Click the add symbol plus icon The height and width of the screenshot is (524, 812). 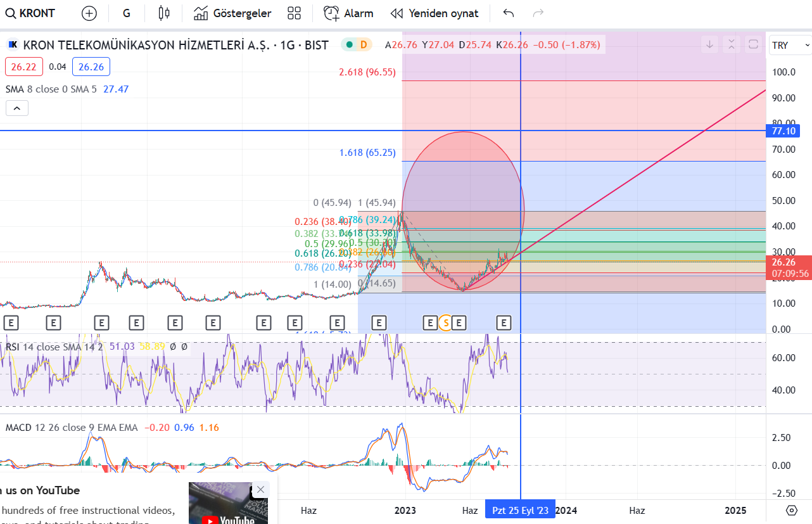(89, 13)
